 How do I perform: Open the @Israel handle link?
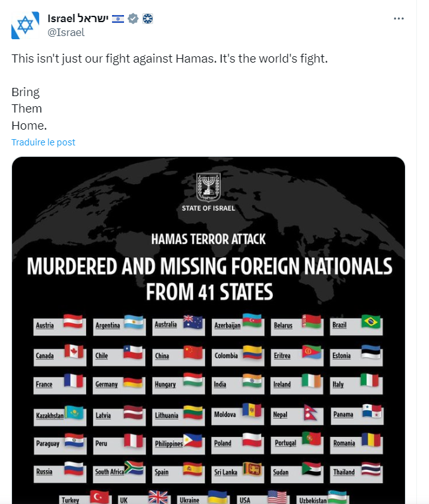click(66, 32)
